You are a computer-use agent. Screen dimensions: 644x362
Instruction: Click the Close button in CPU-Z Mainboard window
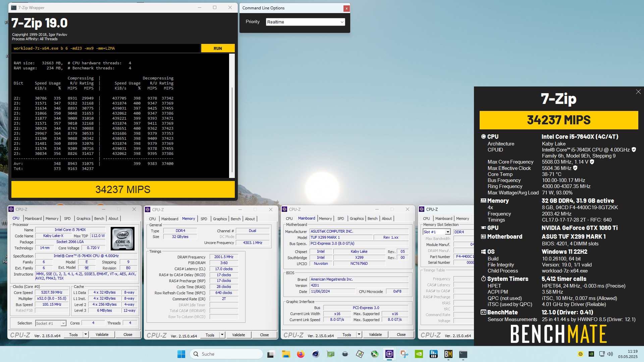click(x=401, y=335)
